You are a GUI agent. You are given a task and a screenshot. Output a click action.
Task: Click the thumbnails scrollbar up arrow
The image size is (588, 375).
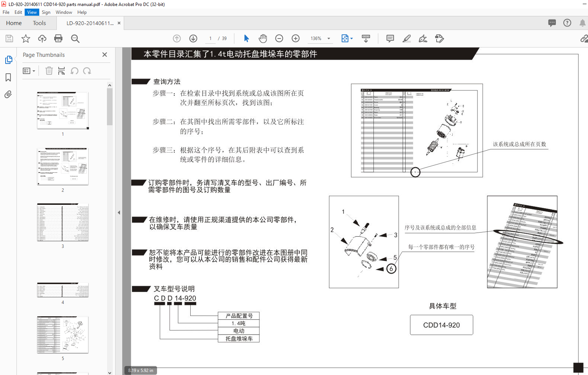(110, 85)
